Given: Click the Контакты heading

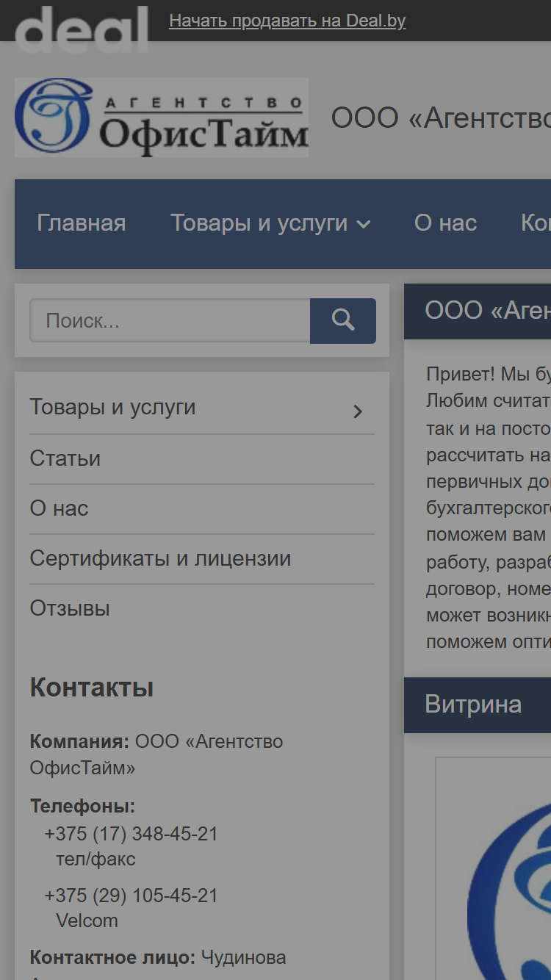Looking at the screenshot, I should [x=92, y=688].
